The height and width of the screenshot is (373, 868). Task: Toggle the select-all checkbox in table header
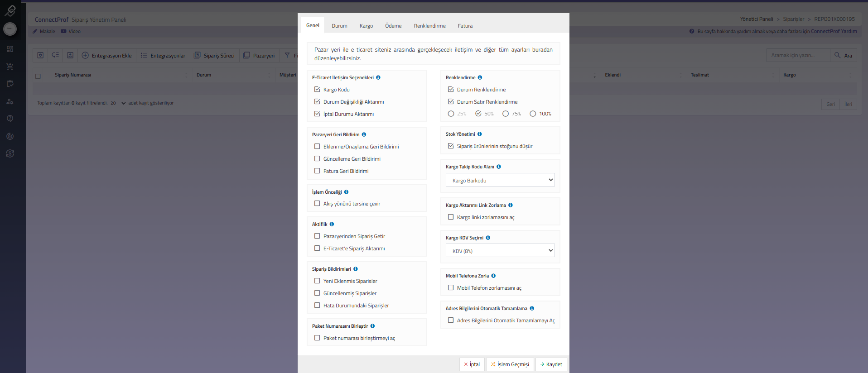pyautogui.click(x=38, y=76)
